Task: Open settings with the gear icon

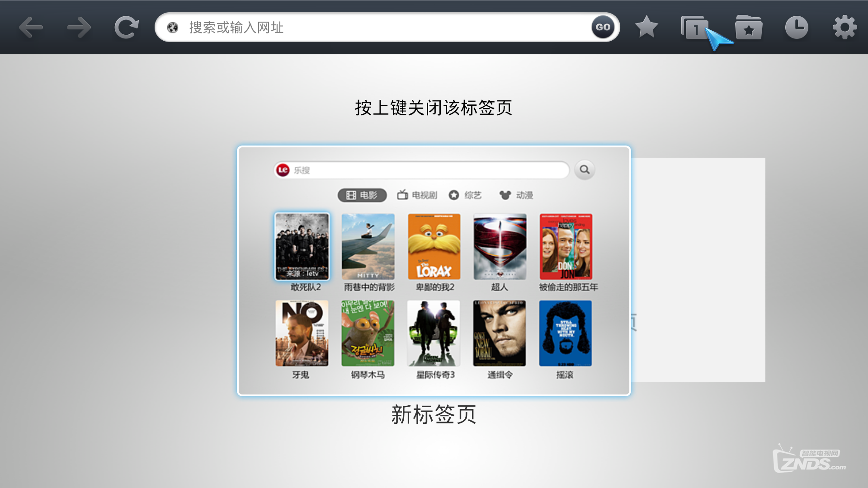Action: [x=844, y=28]
